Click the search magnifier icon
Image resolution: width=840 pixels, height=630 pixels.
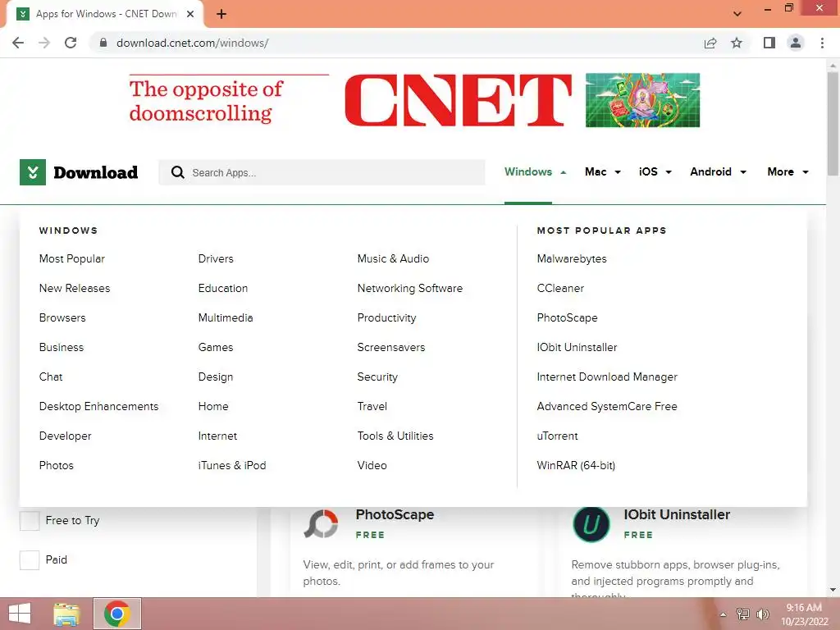coord(177,172)
